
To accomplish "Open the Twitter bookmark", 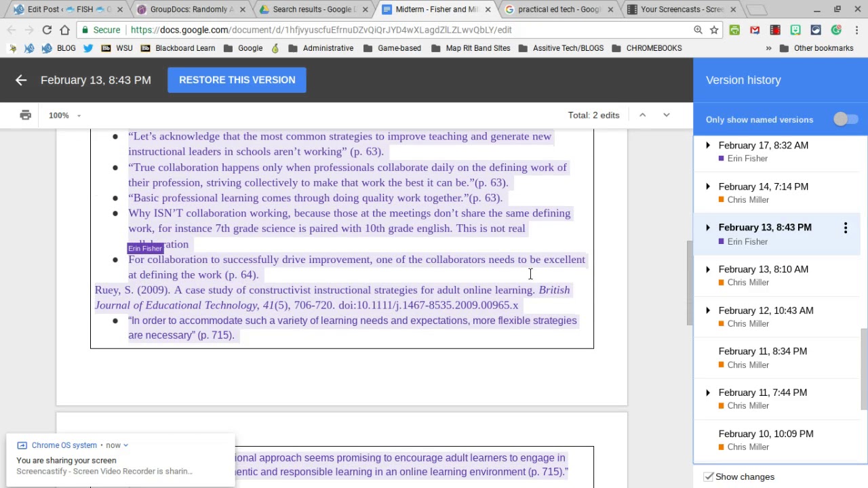I will click(x=88, y=48).
